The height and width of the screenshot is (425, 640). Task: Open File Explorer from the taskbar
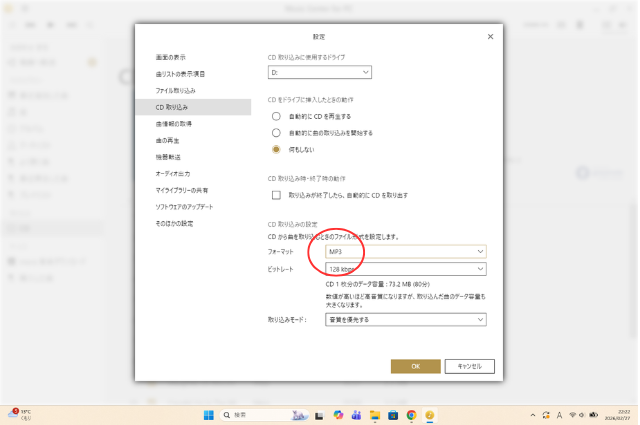[x=374, y=414]
